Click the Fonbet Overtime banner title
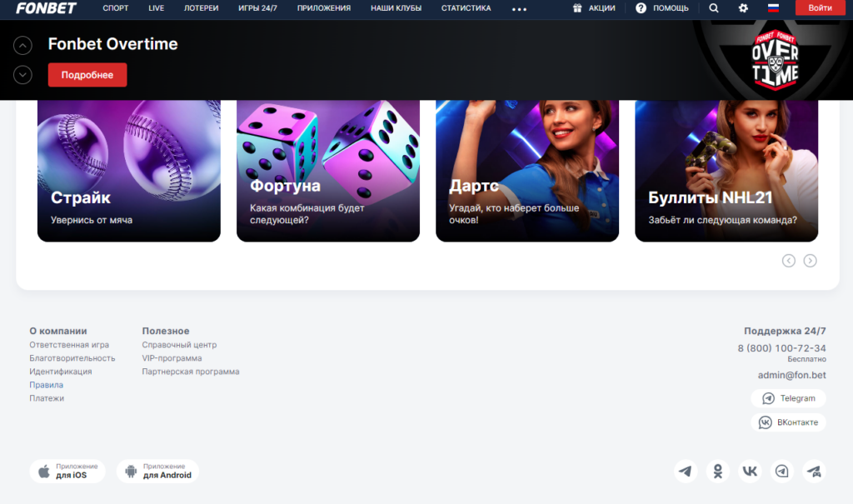The width and height of the screenshot is (853, 504). click(112, 44)
